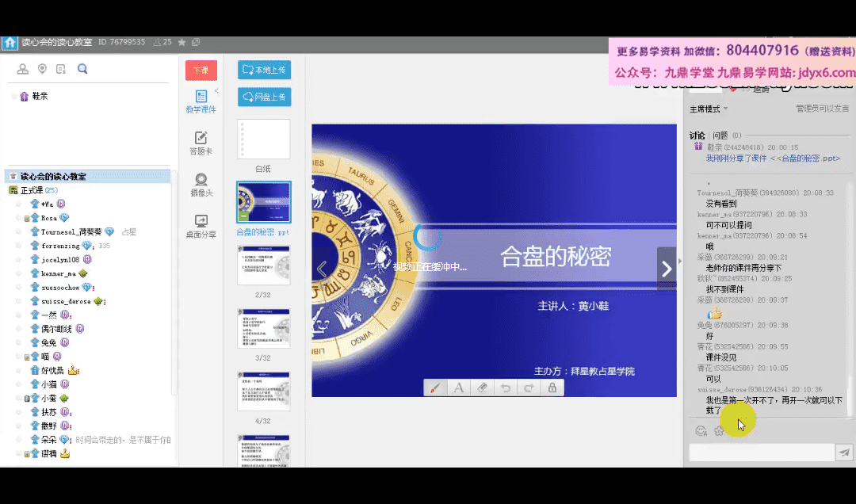Advance to next slide with right arrow

tap(667, 269)
